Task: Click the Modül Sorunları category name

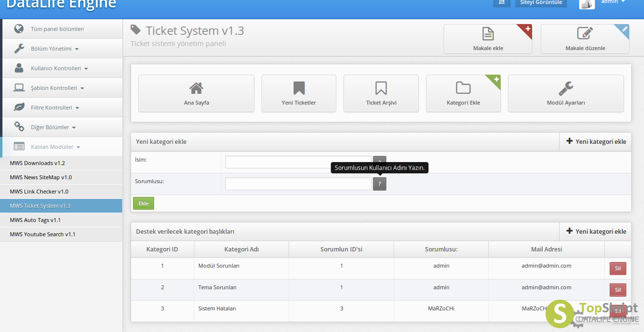Action: 219,266
